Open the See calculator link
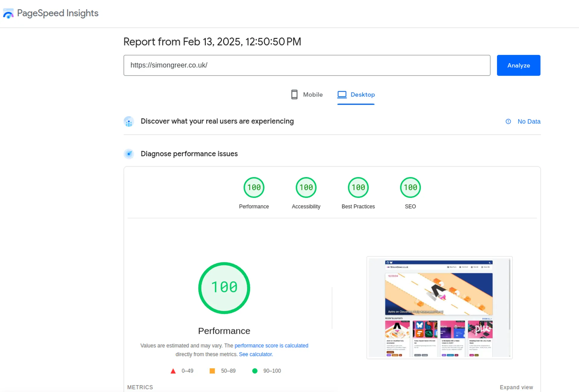This screenshot has height=392, width=579. 255,354
